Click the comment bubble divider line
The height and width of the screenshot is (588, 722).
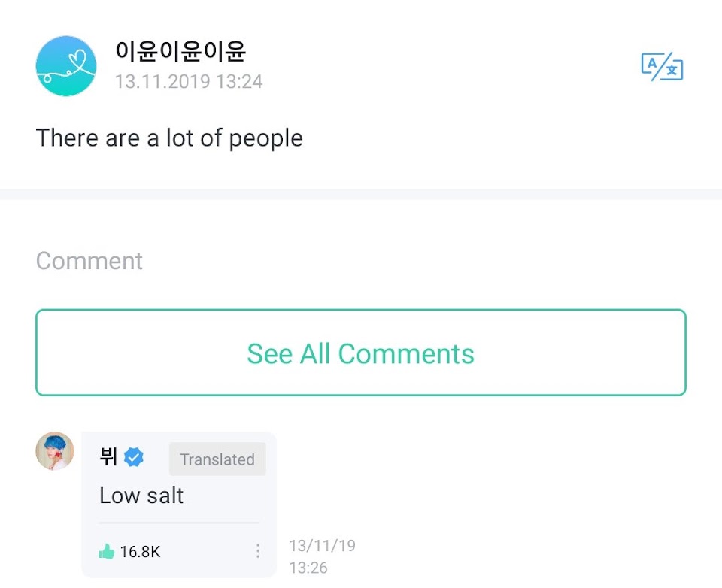coord(179,523)
